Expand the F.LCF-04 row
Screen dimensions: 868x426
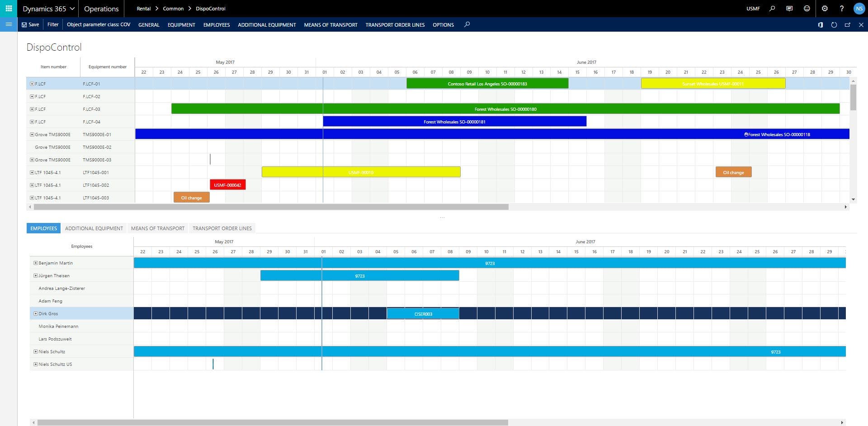point(32,122)
